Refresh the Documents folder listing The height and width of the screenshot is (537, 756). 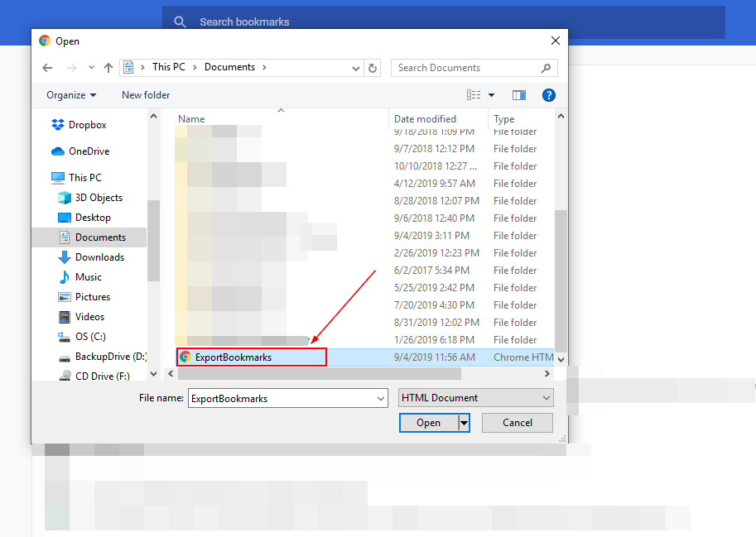coord(373,68)
